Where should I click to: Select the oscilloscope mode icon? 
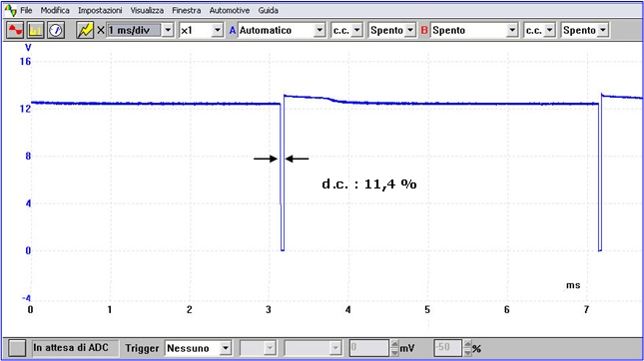pyautogui.click(x=15, y=30)
